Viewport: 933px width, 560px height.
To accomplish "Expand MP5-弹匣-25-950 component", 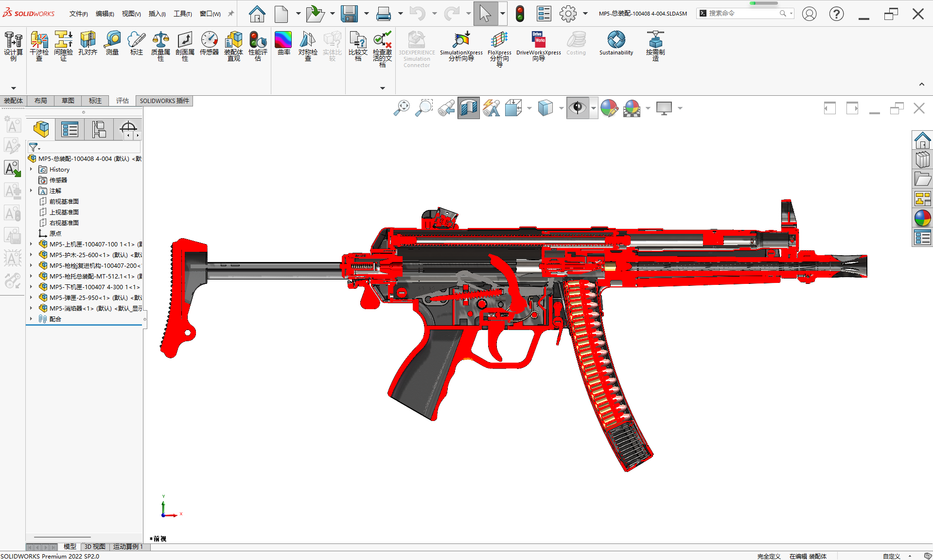I will coord(31,297).
